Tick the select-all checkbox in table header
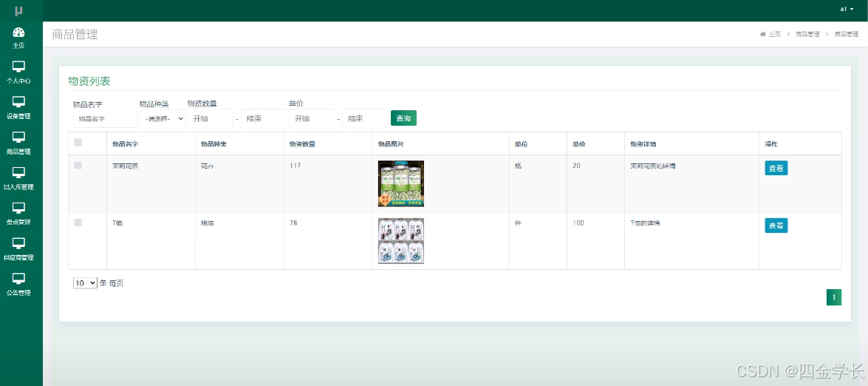 (x=78, y=143)
